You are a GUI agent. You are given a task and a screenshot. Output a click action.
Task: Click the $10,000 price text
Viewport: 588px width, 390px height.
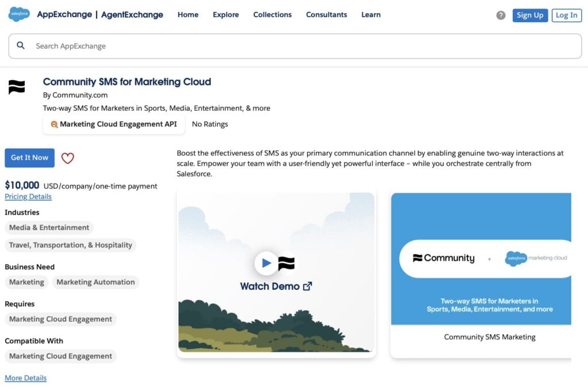click(x=22, y=185)
